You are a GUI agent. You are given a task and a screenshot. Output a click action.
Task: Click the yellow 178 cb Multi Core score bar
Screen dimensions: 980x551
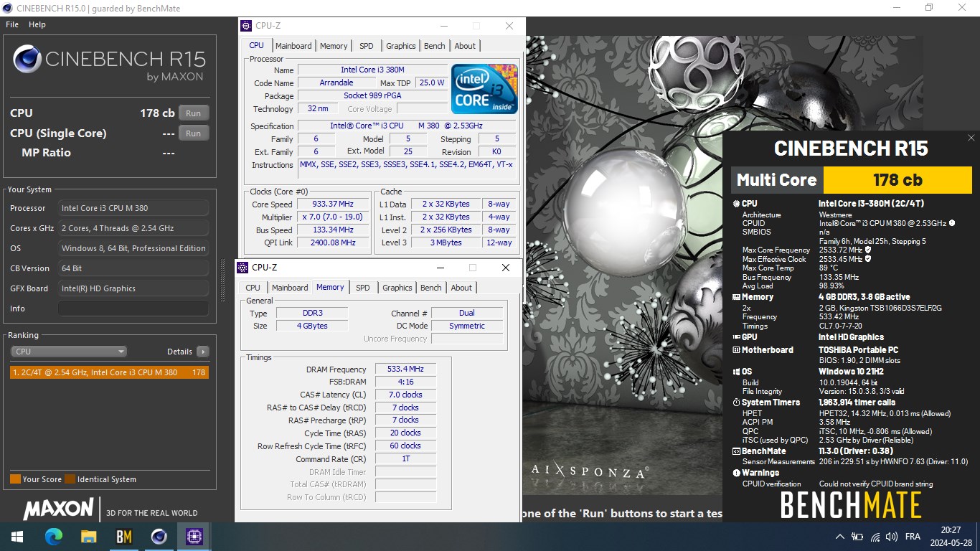[x=897, y=180]
